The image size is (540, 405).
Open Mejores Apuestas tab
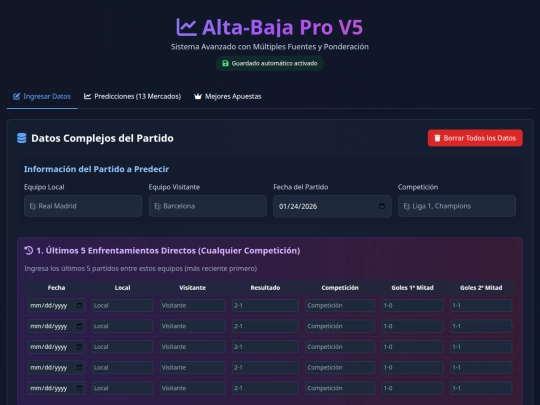click(x=228, y=97)
